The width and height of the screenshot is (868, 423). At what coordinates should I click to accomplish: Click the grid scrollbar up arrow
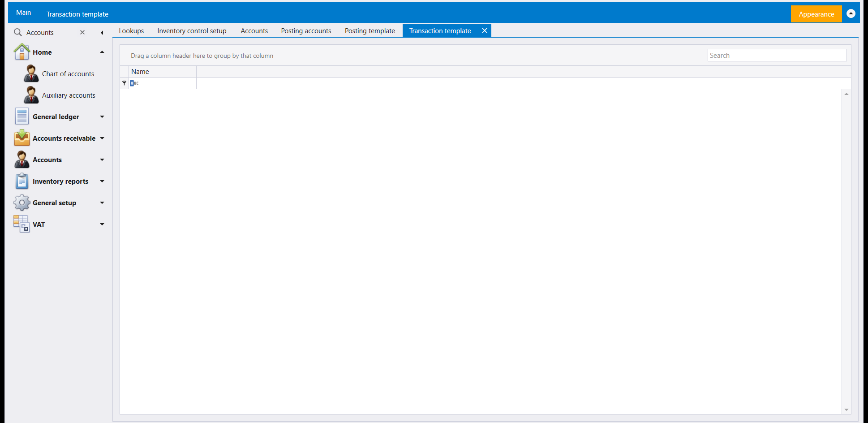(847, 94)
